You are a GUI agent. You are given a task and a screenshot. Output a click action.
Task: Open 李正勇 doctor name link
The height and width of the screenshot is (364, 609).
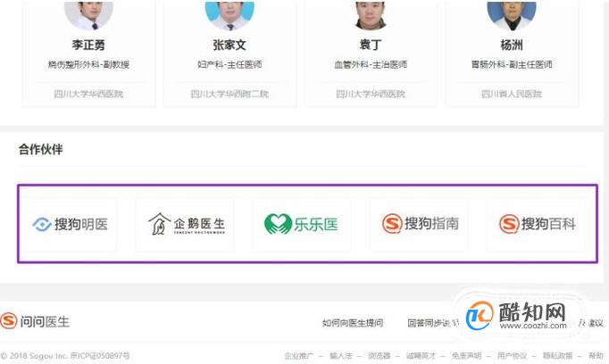tap(88, 45)
